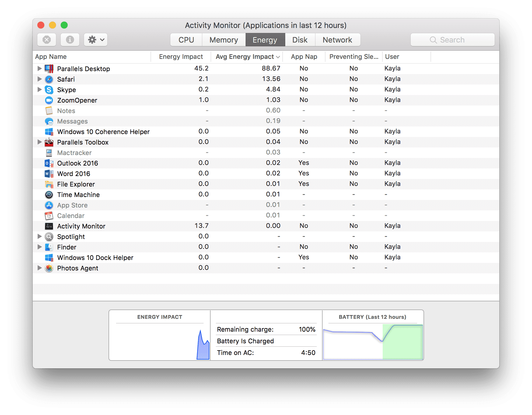This screenshot has height=415, width=532.
Task: Open the Network tab
Action: (337, 40)
